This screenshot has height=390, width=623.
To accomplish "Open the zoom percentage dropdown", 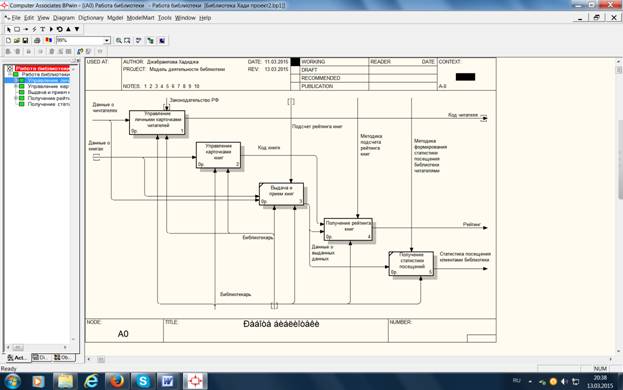I will (106, 41).
